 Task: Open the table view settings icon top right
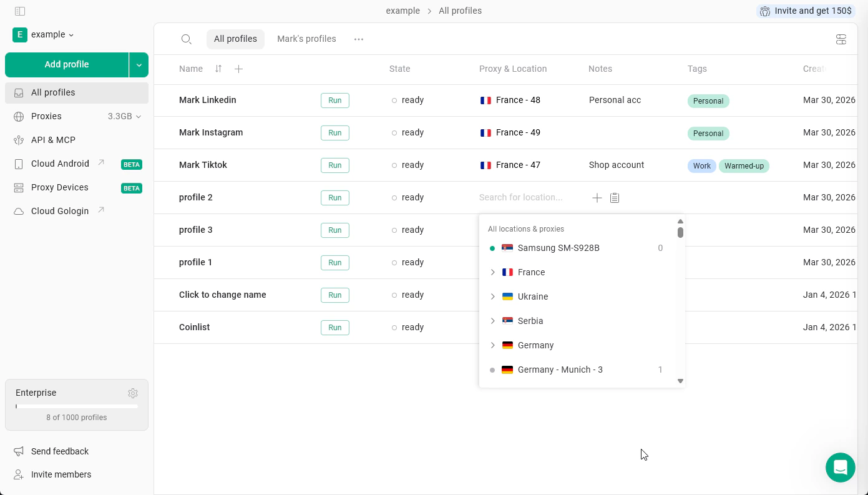click(841, 39)
